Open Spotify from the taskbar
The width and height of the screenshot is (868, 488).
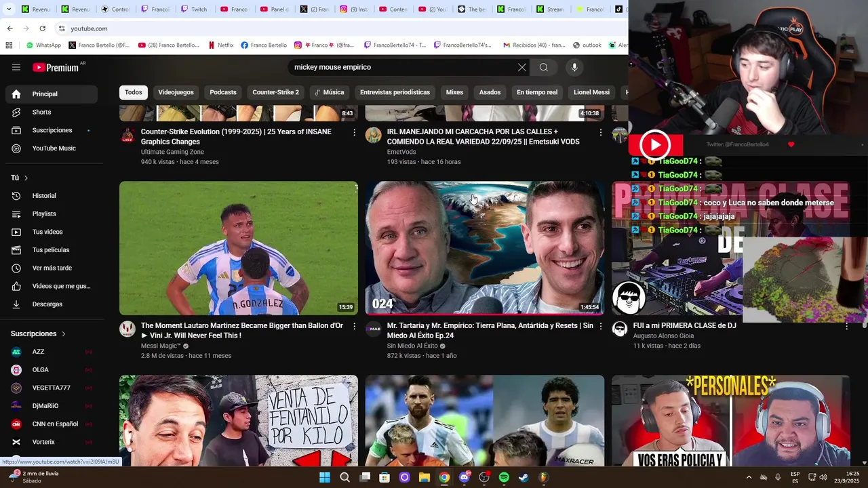point(504,477)
